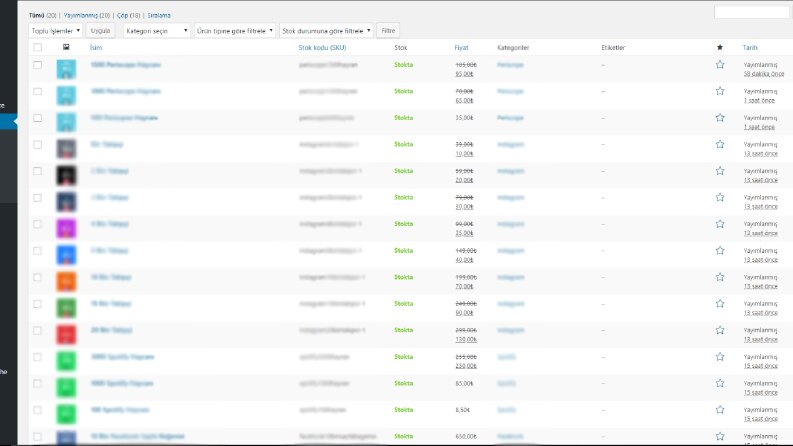Star the Spotify product priced 8,50₺

click(x=720, y=410)
